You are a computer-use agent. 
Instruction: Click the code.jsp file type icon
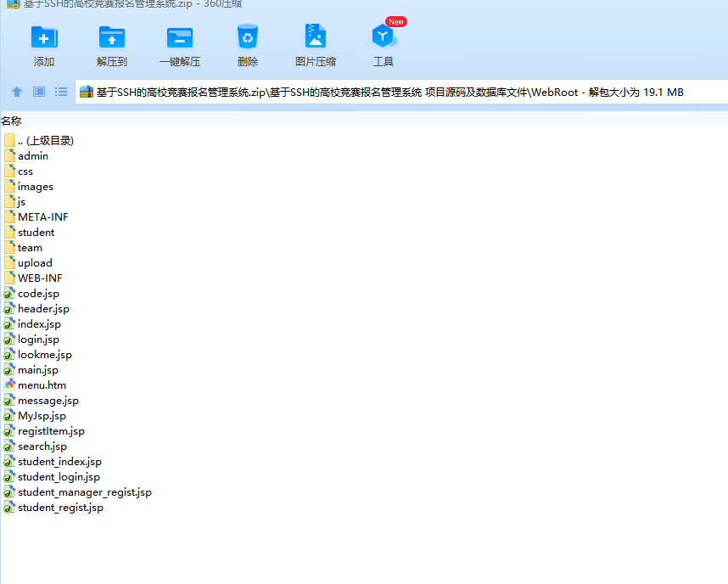point(9,294)
